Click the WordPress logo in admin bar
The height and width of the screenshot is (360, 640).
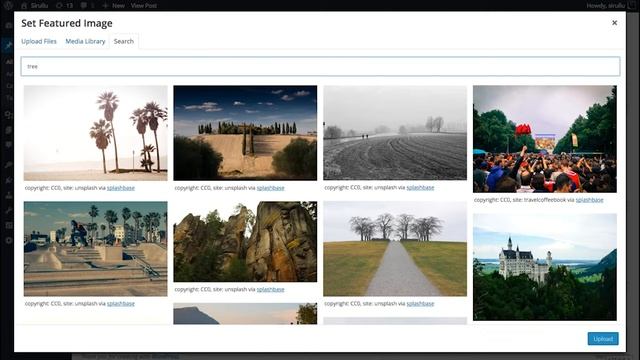[8, 5]
